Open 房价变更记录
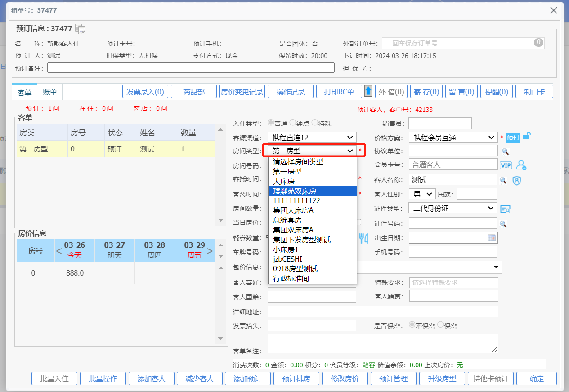 point(242,92)
